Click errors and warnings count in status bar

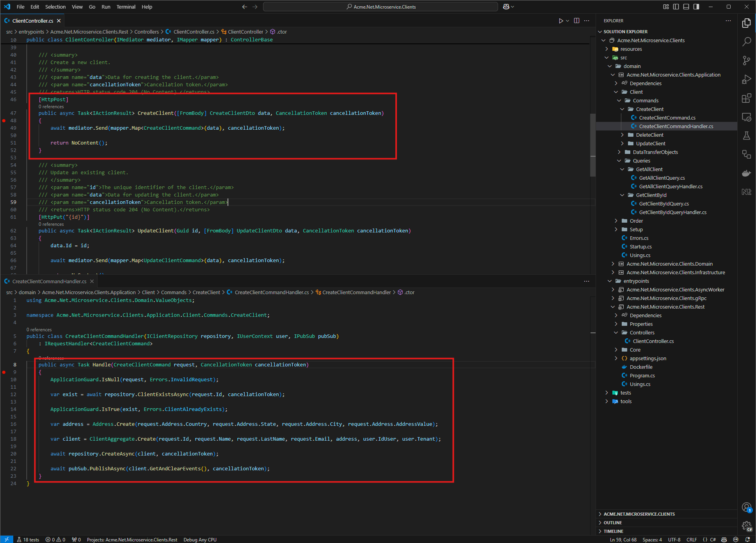[x=55, y=539]
